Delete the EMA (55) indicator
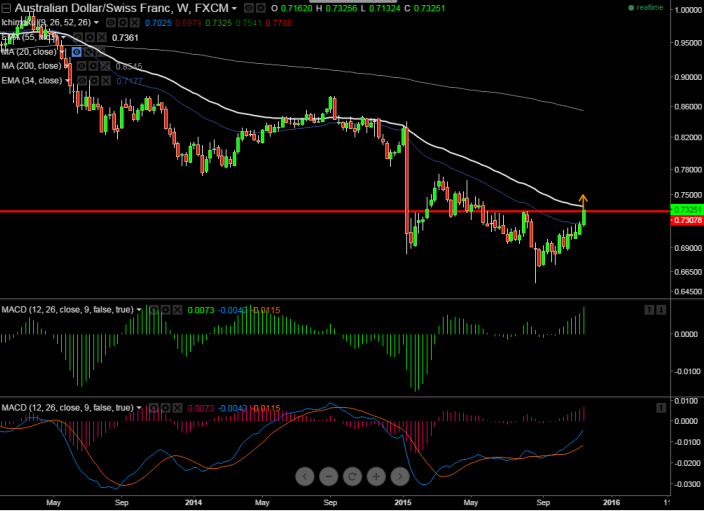Screen dimensions: 704x511 (102, 38)
